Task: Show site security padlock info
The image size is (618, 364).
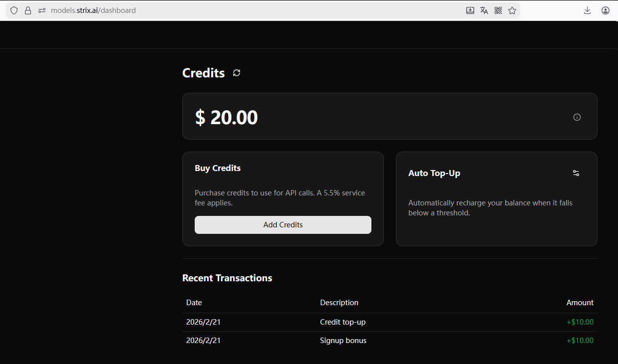Action: pos(28,10)
